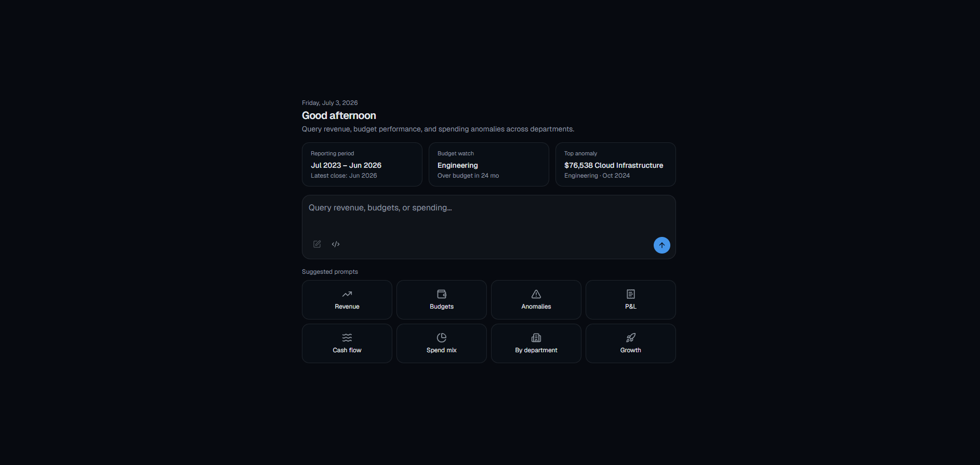Click the Spend mix pie chart icon
Image resolution: width=980 pixels, height=465 pixels.
tap(442, 338)
